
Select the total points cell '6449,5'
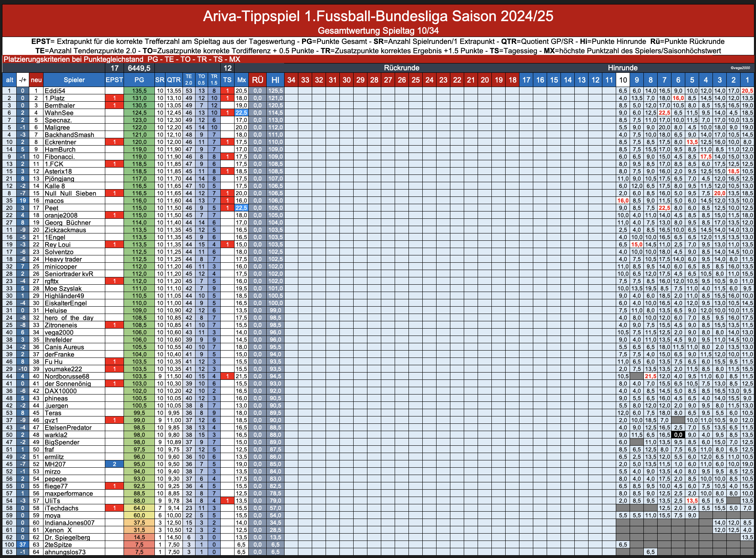coord(139,68)
